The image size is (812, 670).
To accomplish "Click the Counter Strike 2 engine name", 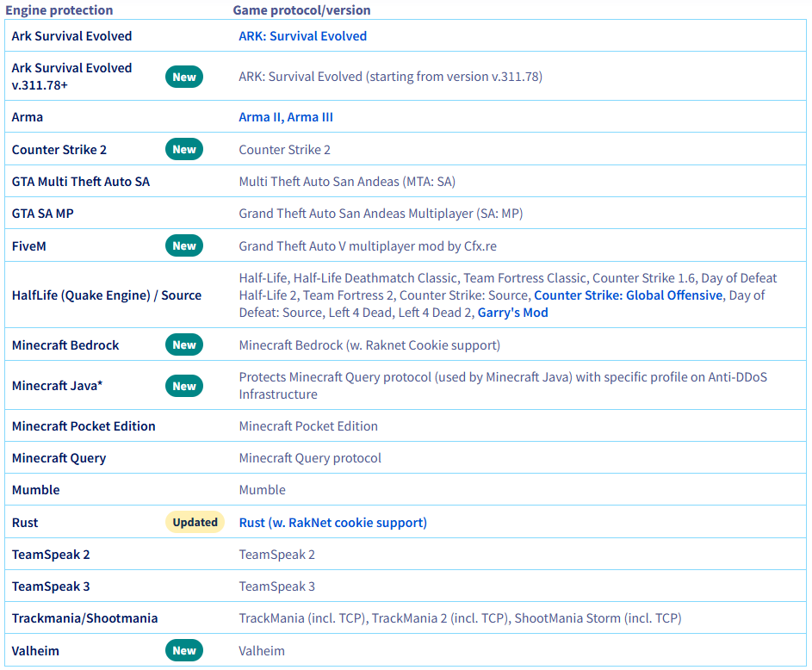I will [x=59, y=150].
